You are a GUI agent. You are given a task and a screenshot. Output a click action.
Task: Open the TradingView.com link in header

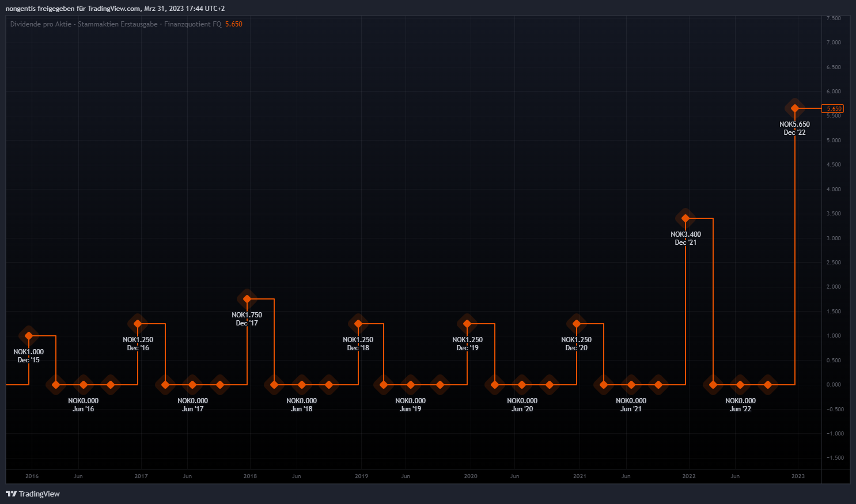click(113, 9)
